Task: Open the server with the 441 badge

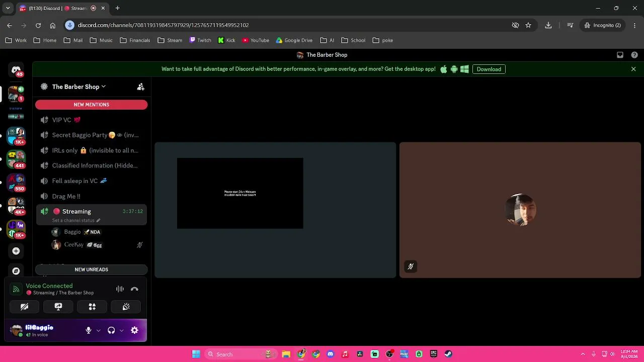Action: tap(16, 159)
